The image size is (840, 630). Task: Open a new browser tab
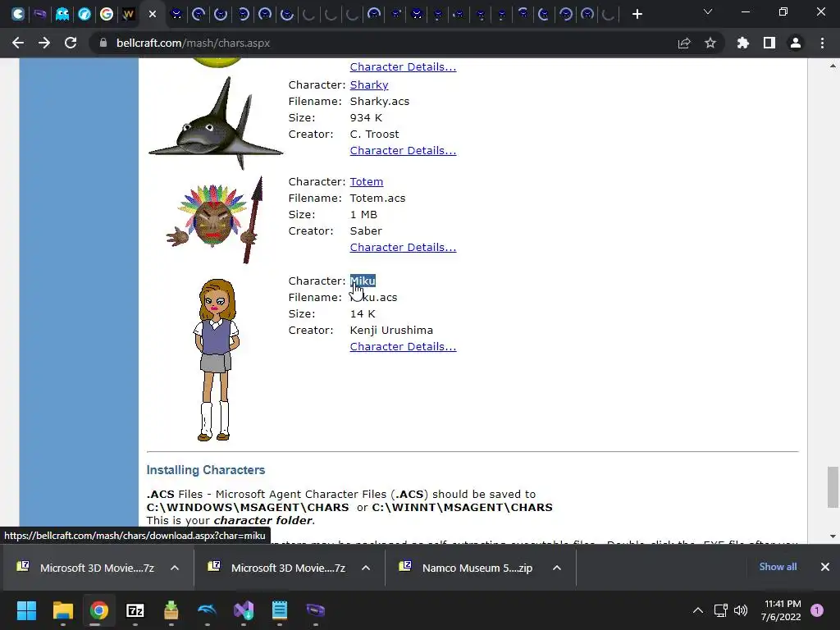637,14
